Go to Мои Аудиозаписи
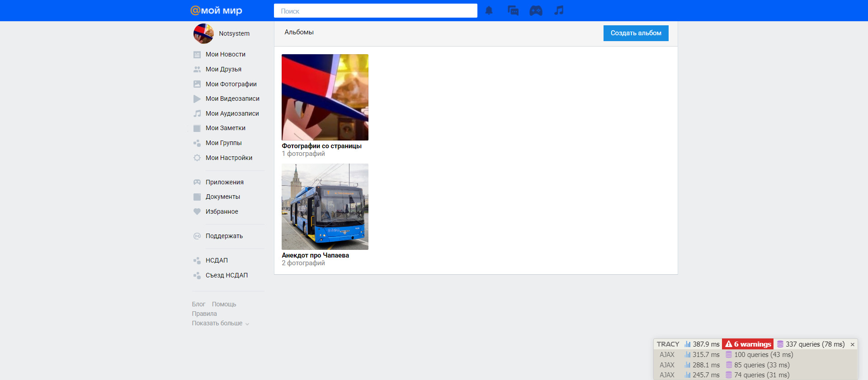868x380 pixels. point(232,113)
